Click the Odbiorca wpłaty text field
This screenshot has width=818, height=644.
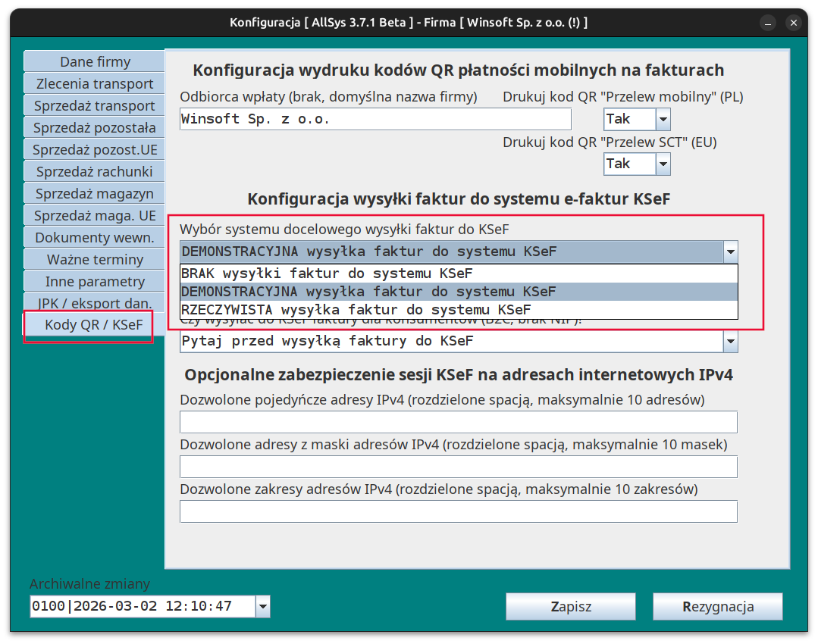point(375,119)
